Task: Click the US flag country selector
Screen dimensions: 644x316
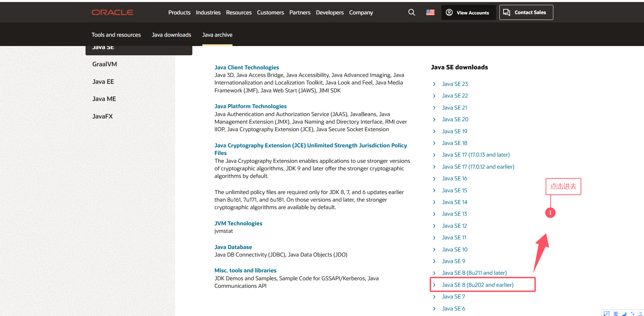Action: pos(430,12)
